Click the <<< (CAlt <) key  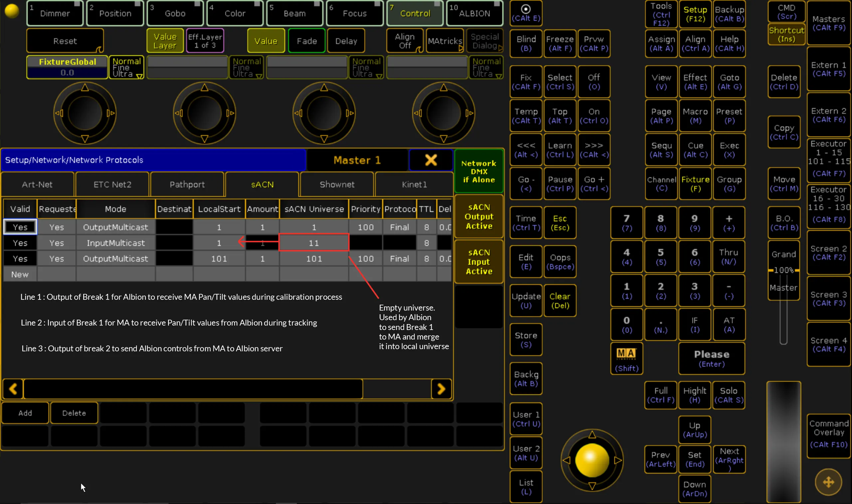(526, 150)
